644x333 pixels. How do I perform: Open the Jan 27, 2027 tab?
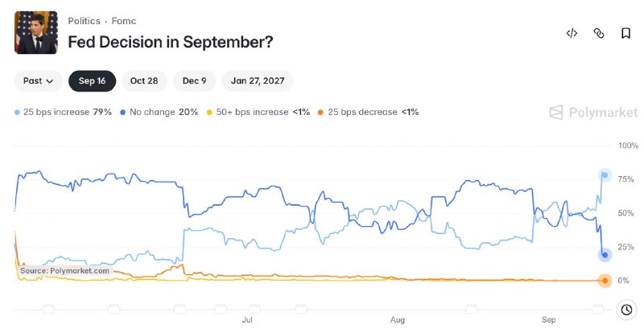tap(258, 81)
